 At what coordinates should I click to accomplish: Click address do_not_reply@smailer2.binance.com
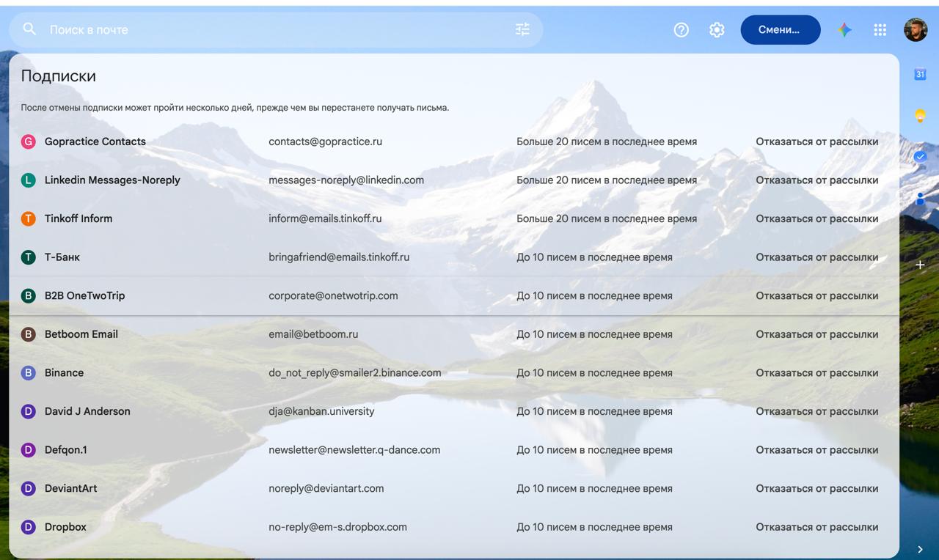(355, 373)
